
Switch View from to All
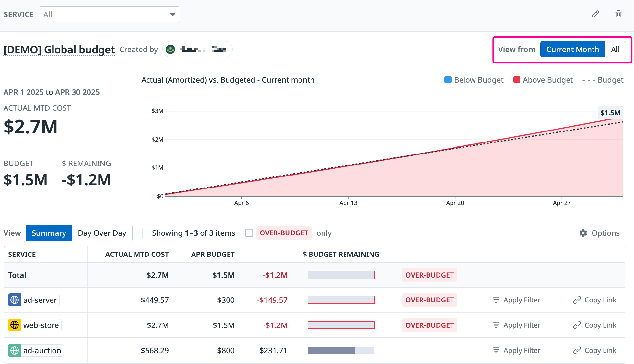point(615,50)
